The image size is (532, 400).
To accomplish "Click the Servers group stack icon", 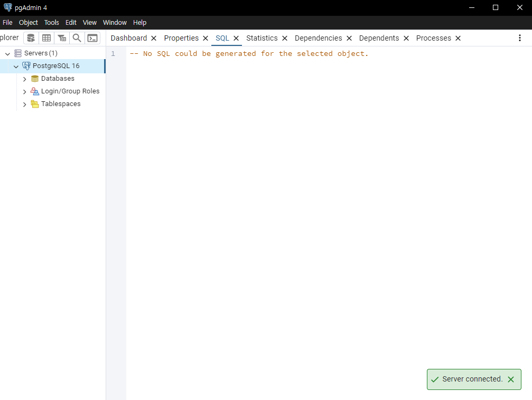I will (17, 53).
